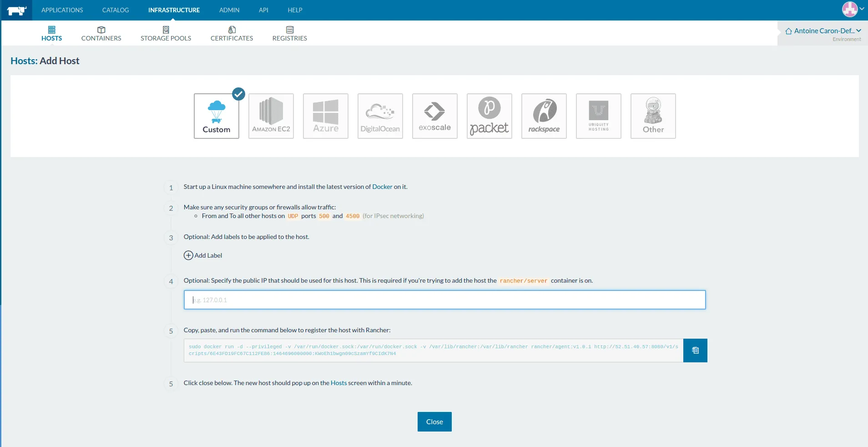Select the Amazon EC2 host provider

271,116
